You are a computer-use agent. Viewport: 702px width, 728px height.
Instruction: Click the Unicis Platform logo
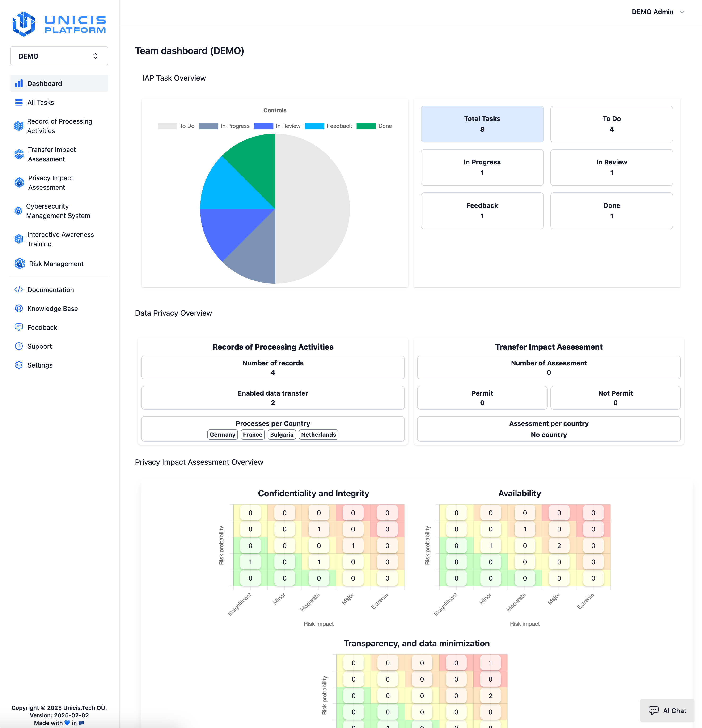(59, 24)
